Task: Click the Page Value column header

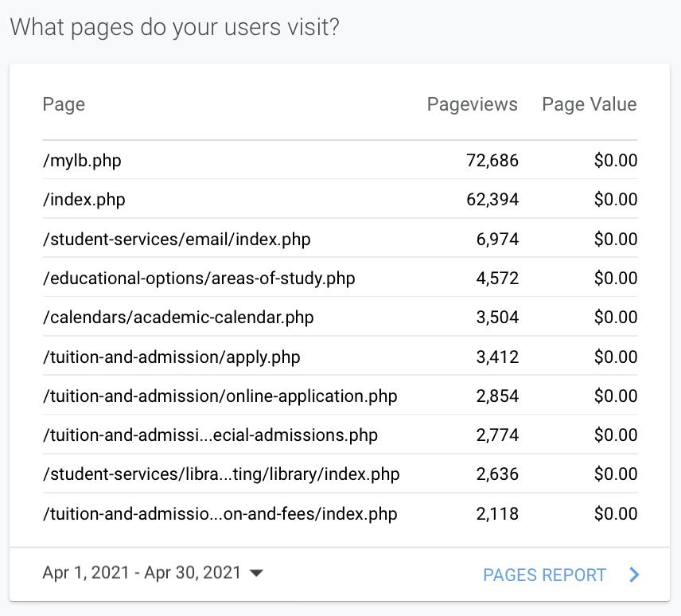Action: [x=590, y=104]
